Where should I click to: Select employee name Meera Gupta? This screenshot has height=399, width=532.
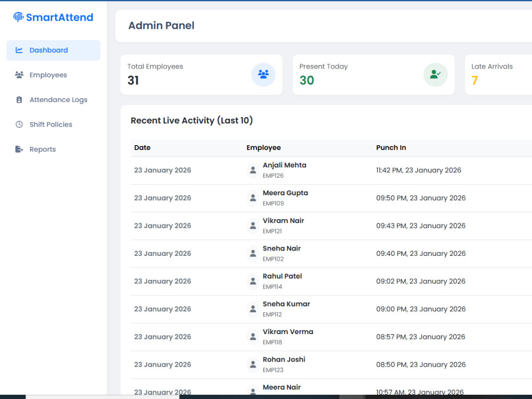click(x=285, y=193)
